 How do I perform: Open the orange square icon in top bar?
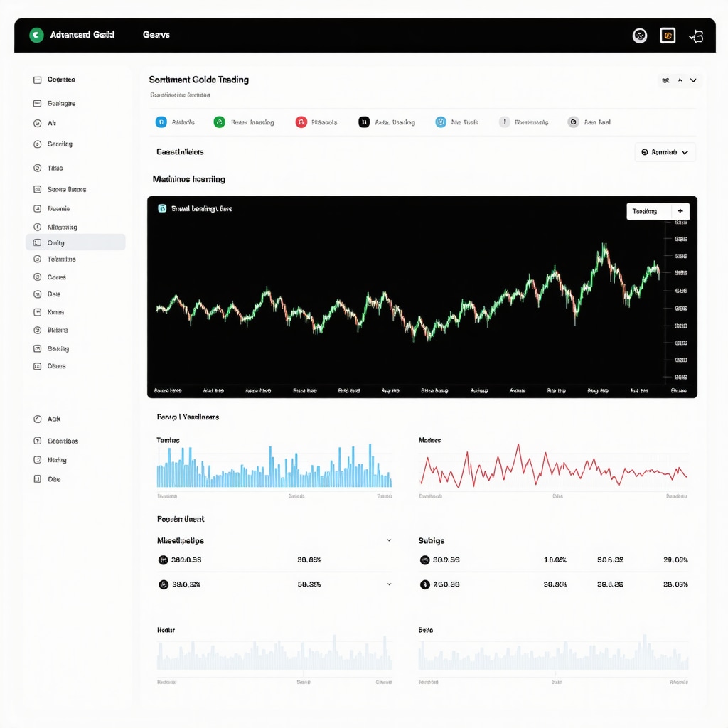click(668, 36)
